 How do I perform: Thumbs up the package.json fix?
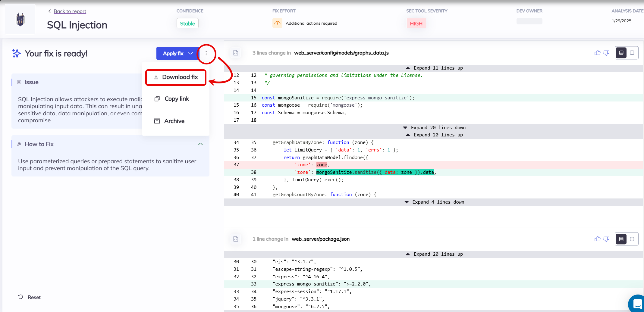click(x=597, y=239)
